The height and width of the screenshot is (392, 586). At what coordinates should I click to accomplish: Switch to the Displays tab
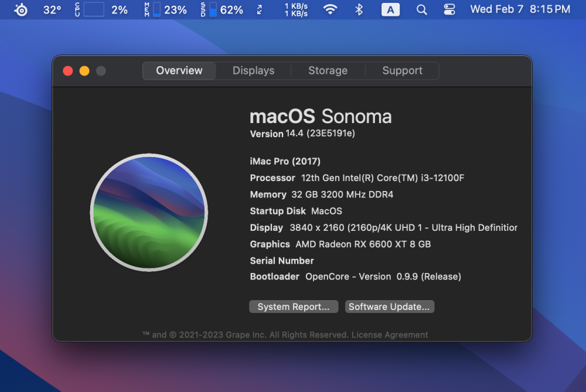click(x=253, y=71)
